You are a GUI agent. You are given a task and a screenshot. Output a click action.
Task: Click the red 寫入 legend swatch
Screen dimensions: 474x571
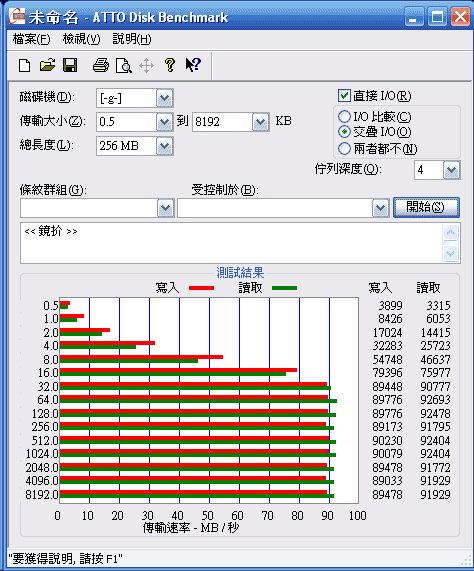point(201,288)
